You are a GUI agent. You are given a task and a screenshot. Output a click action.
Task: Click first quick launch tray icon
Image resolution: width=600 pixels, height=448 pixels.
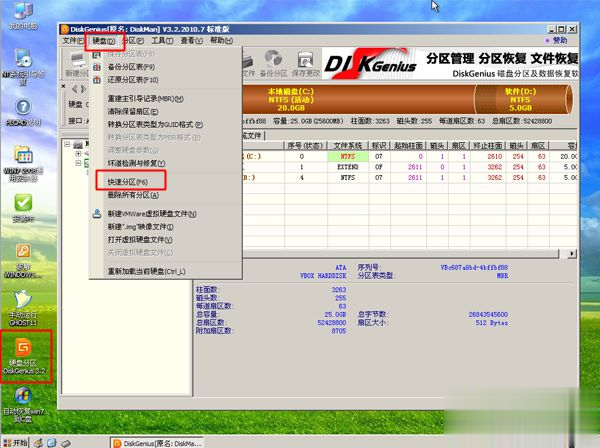coord(38,443)
